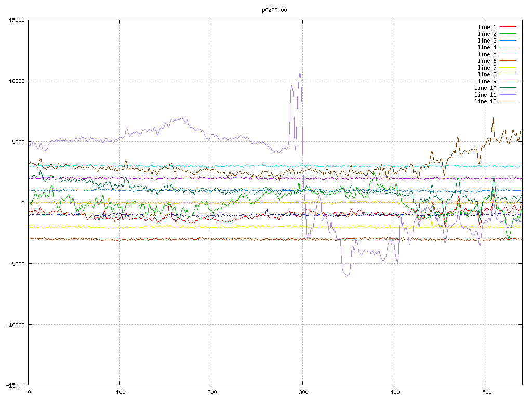Toggle "line 6" in the legend
The height and width of the screenshot is (399, 532).
point(487,61)
